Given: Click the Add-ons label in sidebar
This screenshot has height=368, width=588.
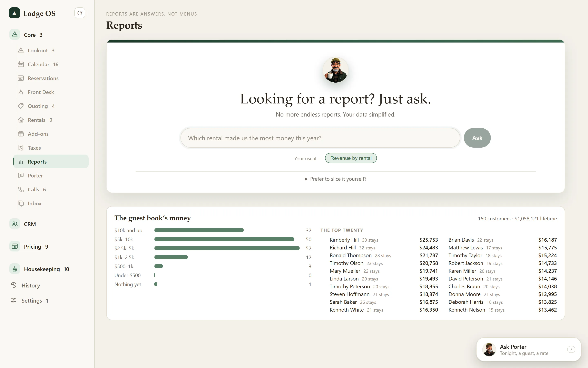Looking at the screenshot, I should [38, 134].
